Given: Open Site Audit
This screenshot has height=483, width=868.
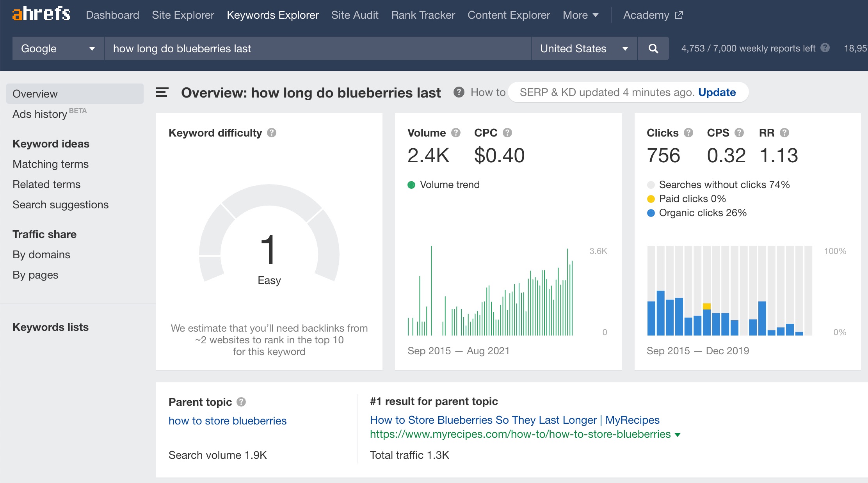Looking at the screenshot, I should pyautogui.click(x=355, y=15).
